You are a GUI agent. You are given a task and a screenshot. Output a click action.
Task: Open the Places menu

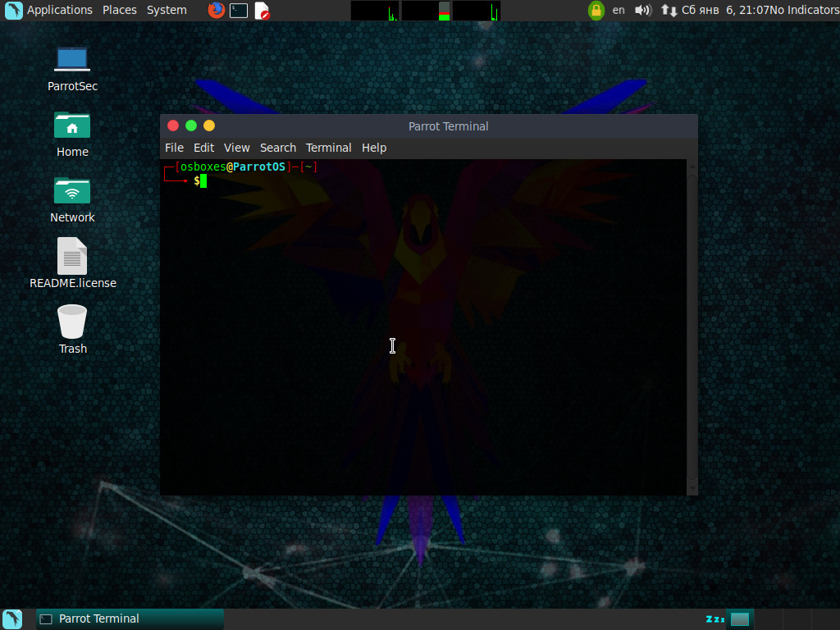(120, 10)
